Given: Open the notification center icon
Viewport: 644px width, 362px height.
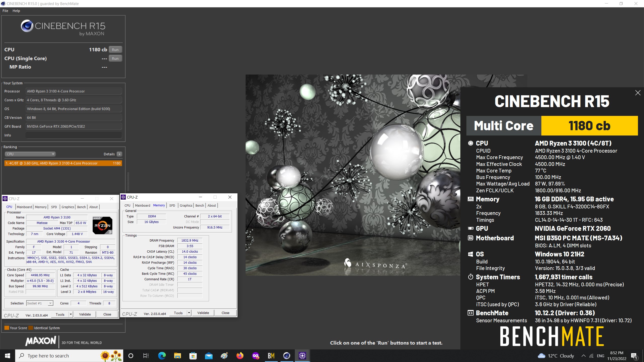Looking at the screenshot, I should point(634,356).
